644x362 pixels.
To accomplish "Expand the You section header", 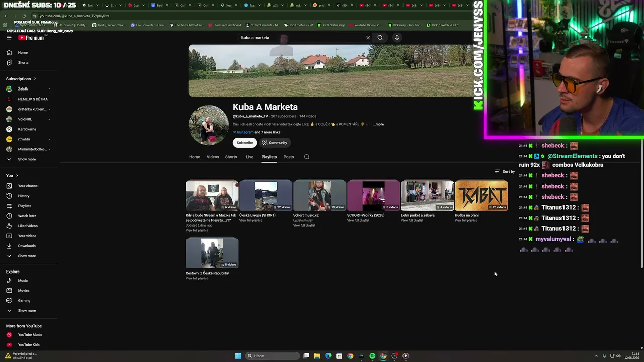I will tap(12, 175).
